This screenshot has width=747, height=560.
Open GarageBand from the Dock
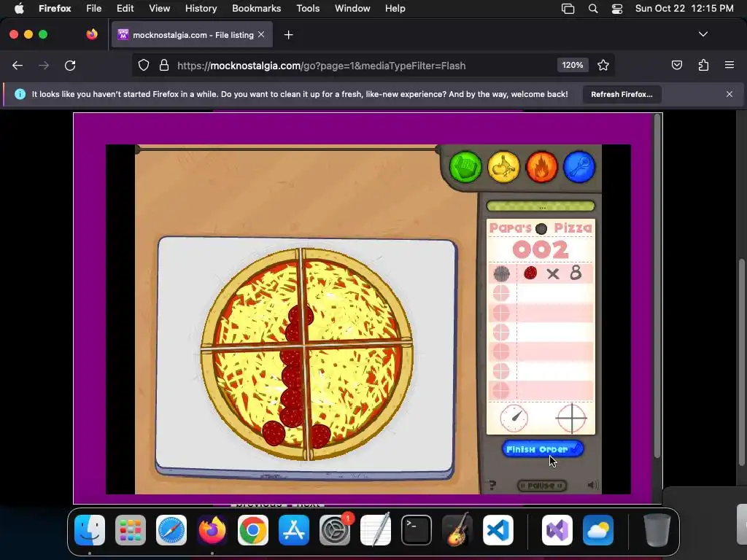tap(457, 530)
